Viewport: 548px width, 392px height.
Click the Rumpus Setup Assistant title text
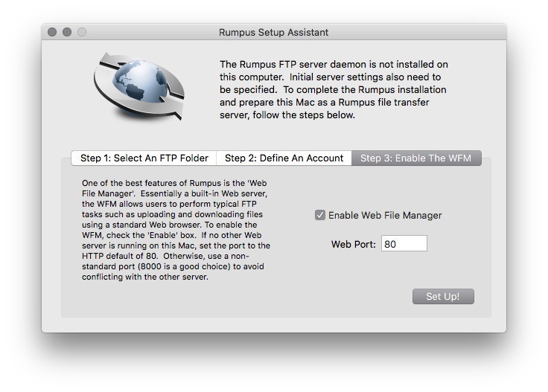coord(274,33)
